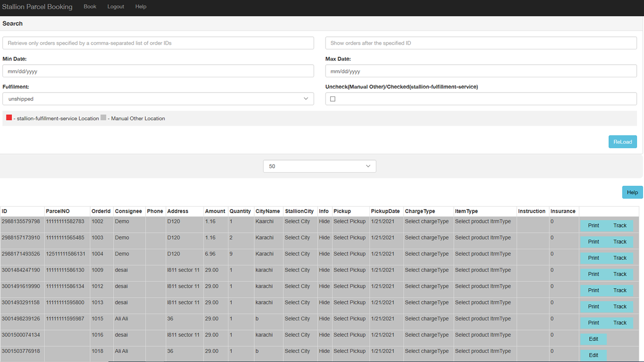Click the Stallion Parcel Booking brand link
Screen dimensions: 644x362
[x=37, y=7]
